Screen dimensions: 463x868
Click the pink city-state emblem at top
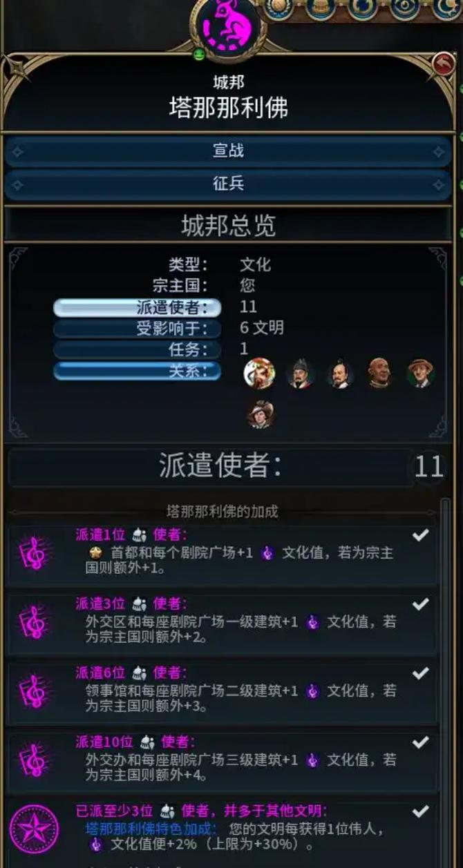(227, 26)
